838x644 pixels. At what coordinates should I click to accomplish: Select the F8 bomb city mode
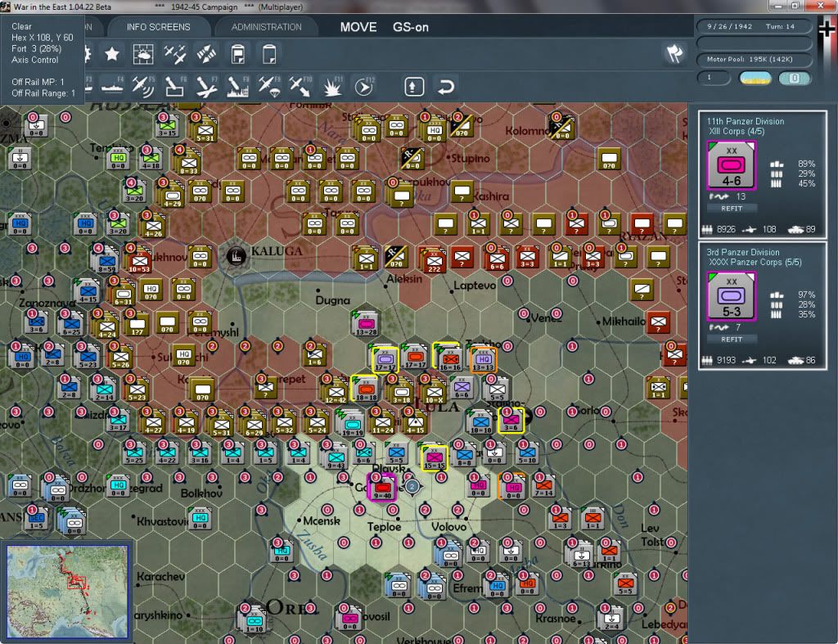click(x=238, y=87)
